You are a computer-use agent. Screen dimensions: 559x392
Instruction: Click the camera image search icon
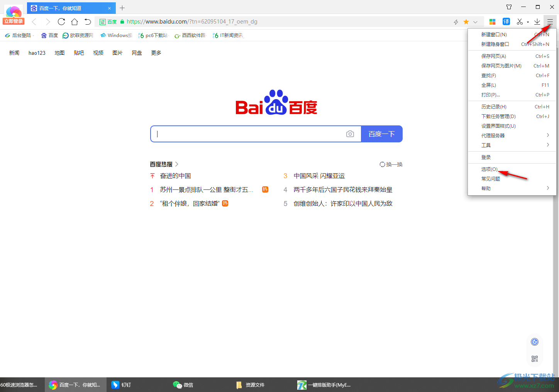point(350,134)
